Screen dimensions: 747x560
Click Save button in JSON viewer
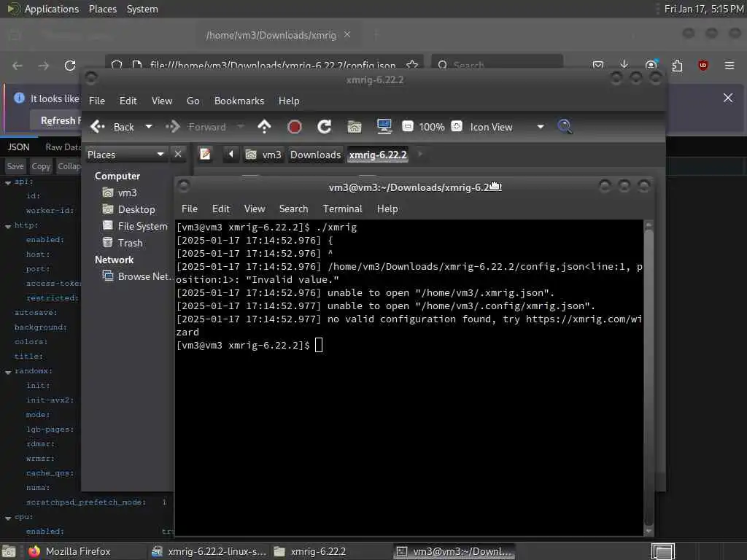[x=15, y=166]
